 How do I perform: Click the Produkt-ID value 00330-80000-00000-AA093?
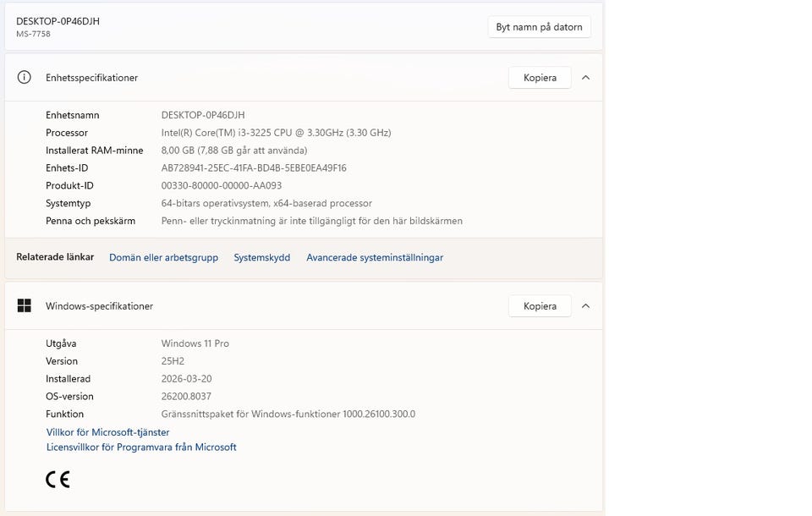point(222,186)
